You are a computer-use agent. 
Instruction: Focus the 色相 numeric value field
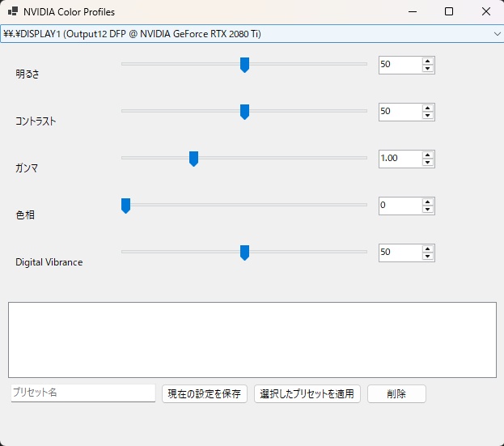(x=400, y=206)
